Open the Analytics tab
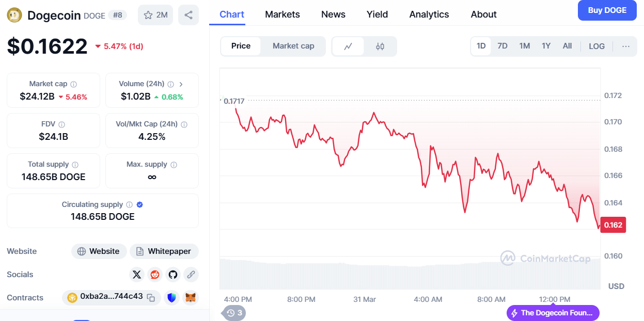The image size is (644, 321). (429, 14)
